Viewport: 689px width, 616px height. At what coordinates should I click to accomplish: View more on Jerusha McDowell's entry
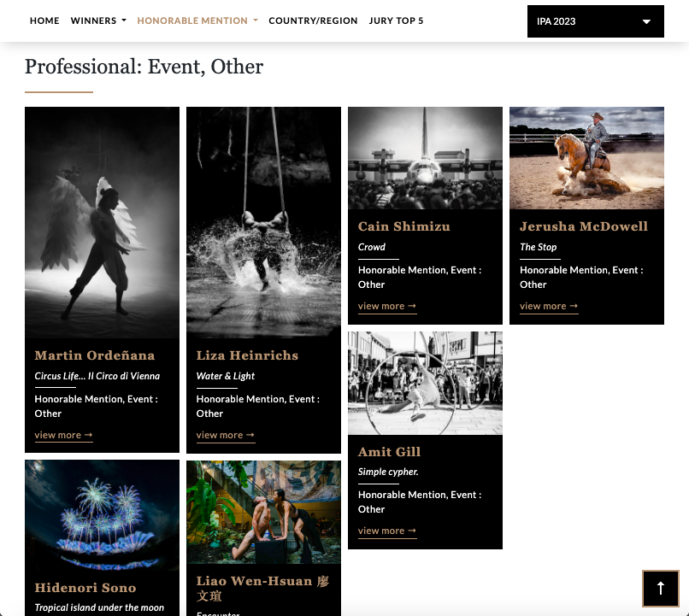(x=549, y=306)
